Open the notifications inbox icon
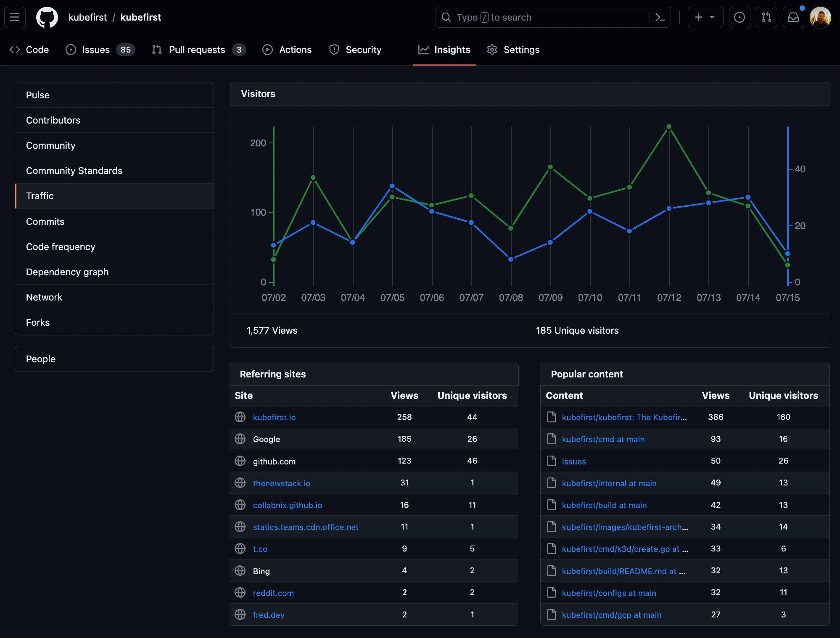The image size is (840, 638). point(793,17)
